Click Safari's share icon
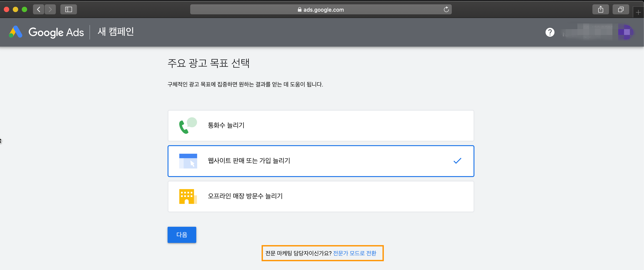The image size is (644, 270). (600, 9)
